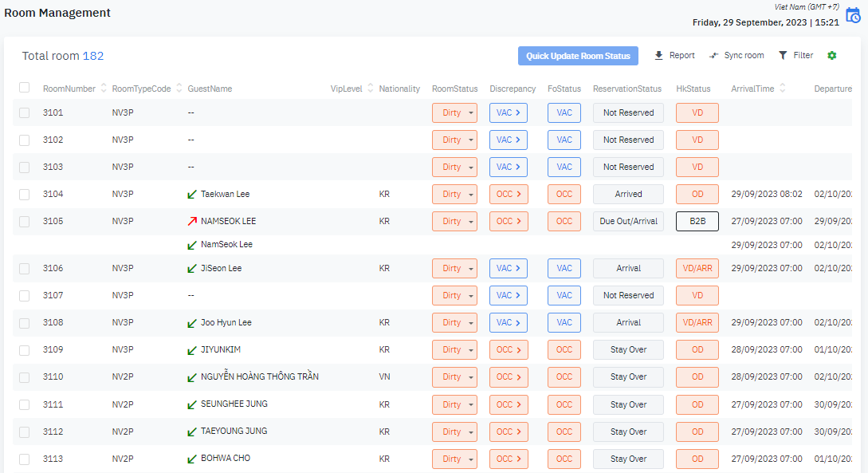Check the box for room 3101

[x=25, y=113]
